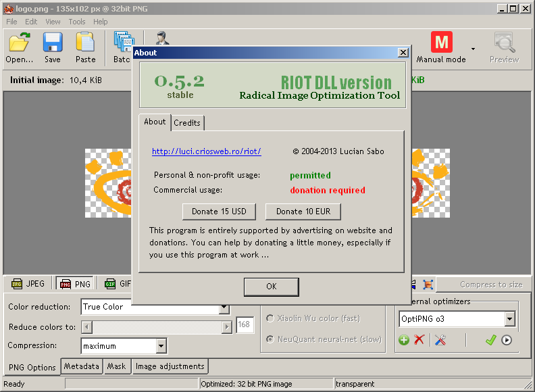This screenshot has width=535, height=392.
Task: Expand the OptiPNG o3 optimizer dropdown
Action: pyautogui.click(x=510, y=319)
